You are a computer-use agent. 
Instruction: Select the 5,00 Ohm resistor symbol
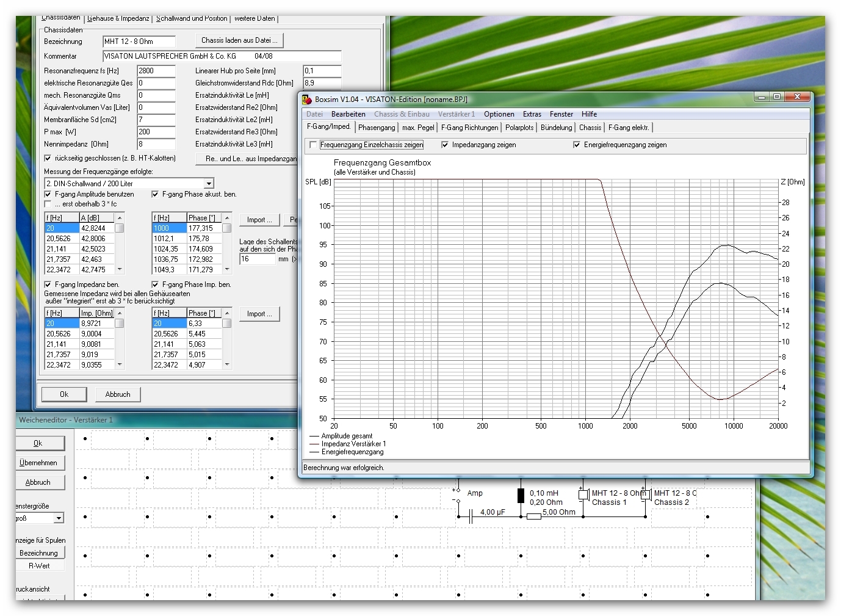tap(533, 516)
